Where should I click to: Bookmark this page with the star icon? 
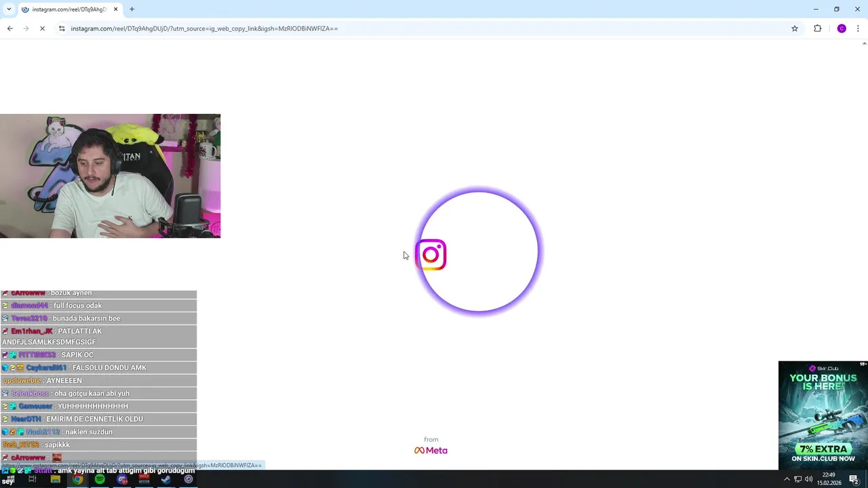click(795, 28)
